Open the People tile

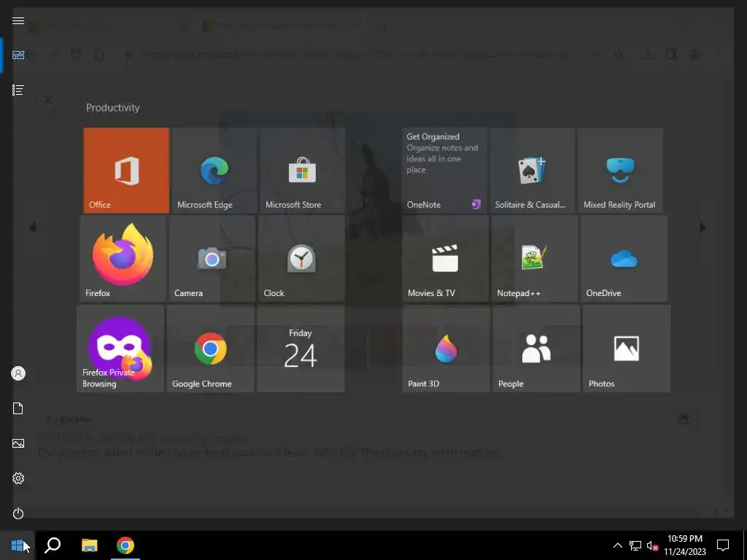point(536,349)
